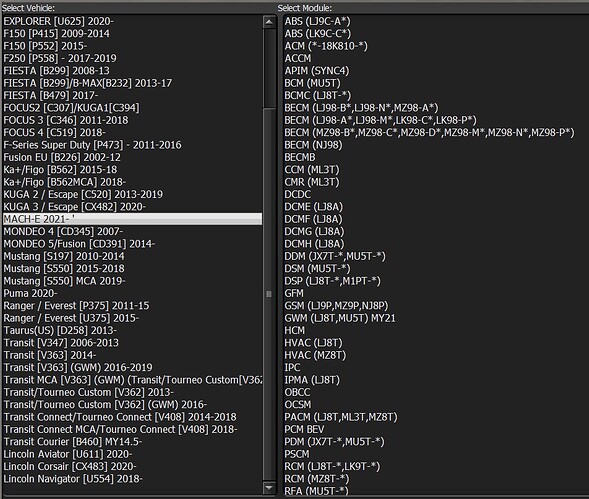Select the IPC module
The height and width of the screenshot is (499, 589).
(292, 367)
